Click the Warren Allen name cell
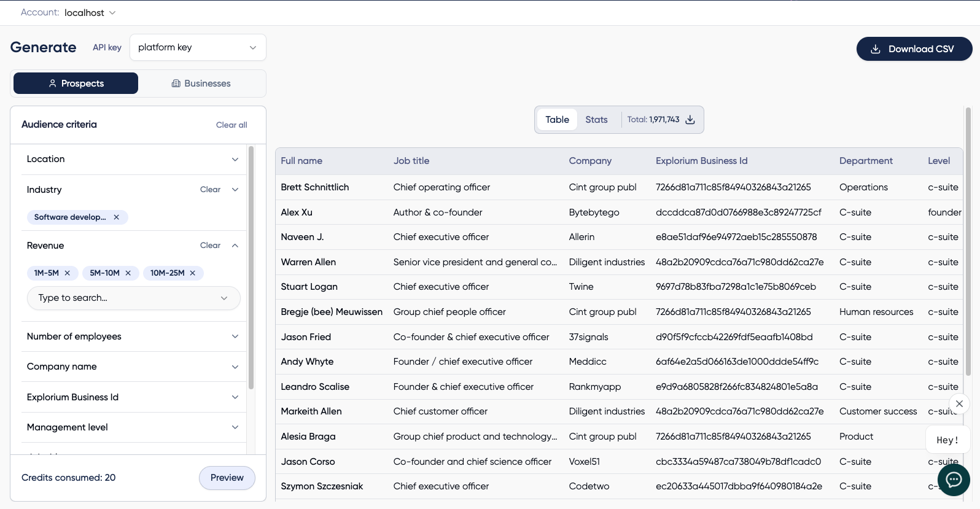980x509 pixels. [x=308, y=262]
